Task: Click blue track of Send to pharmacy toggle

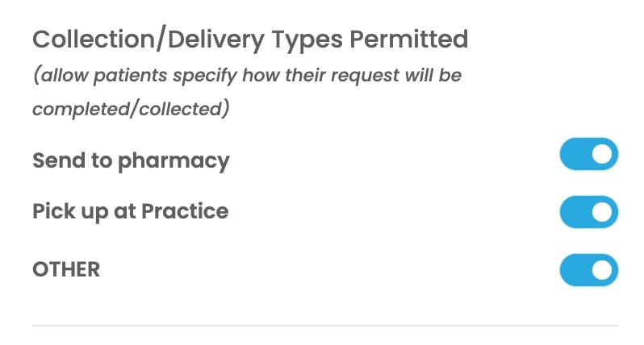Action: [x=575, y=154]
